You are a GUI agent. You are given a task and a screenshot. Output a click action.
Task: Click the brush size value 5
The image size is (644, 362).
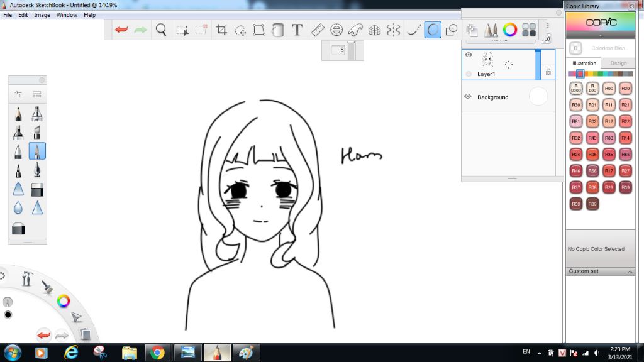click(339, 50)
